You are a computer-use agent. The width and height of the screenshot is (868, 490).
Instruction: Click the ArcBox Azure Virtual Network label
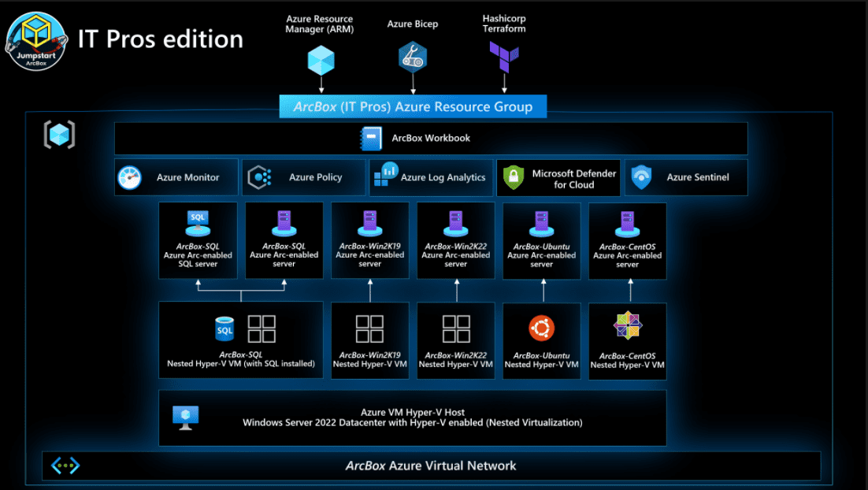(x=431, y=466)
